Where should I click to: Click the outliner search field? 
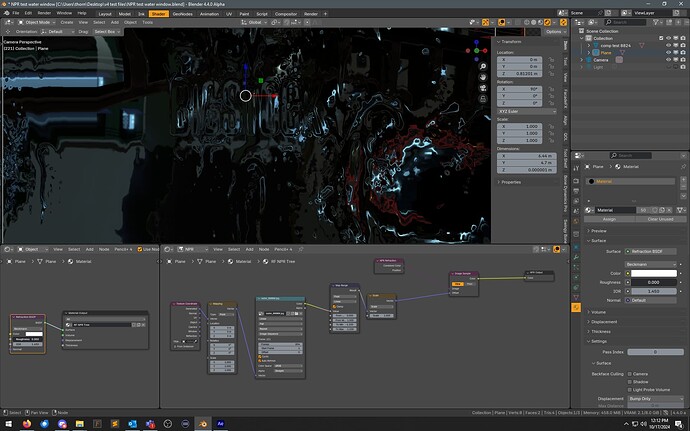click(625, 22)
